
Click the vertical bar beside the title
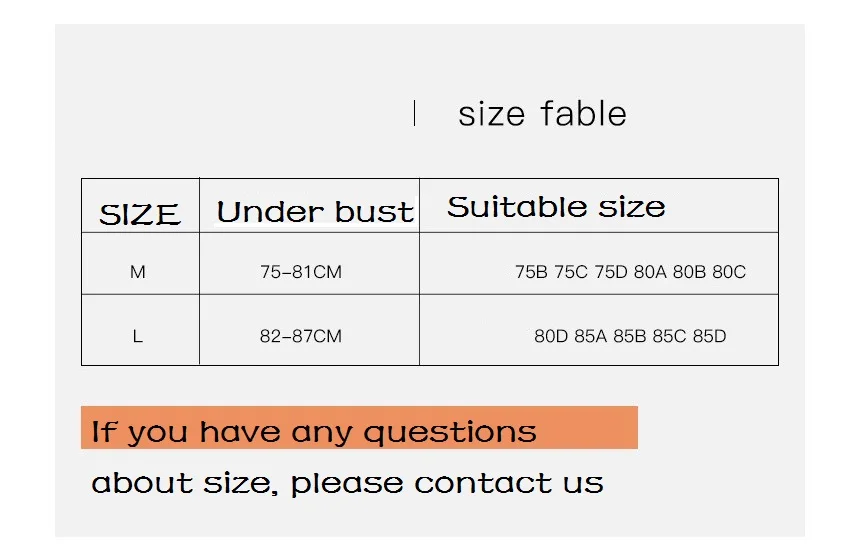[x=414, y=113]
